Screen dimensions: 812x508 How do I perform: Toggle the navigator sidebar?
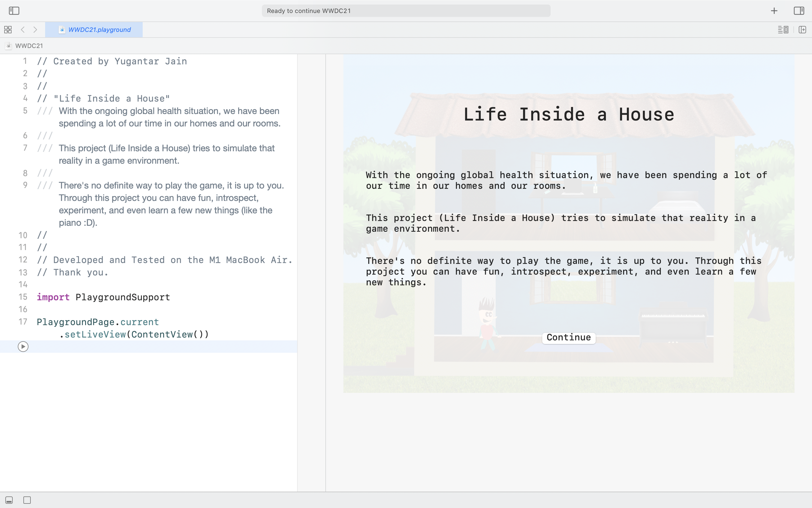[x=14, y=11]
